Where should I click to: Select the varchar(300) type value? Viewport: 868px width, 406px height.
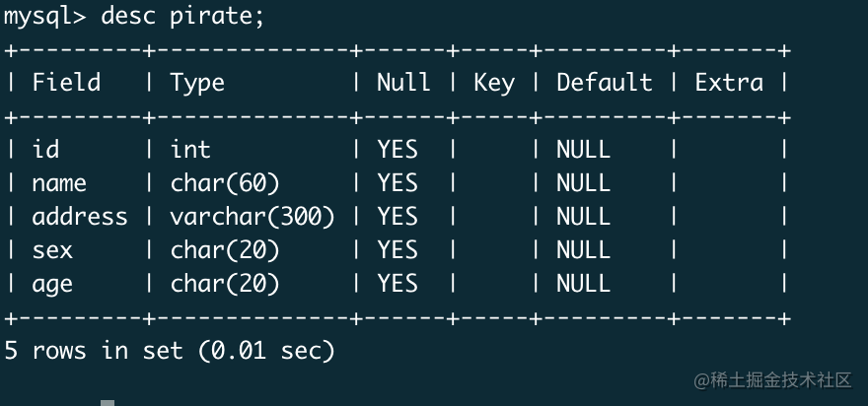click(253, 216)
